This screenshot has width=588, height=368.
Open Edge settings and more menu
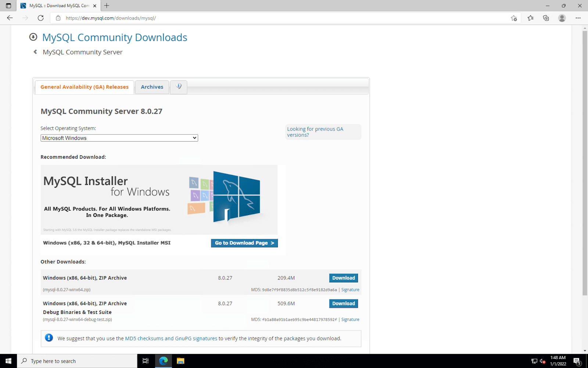point(578,18)
